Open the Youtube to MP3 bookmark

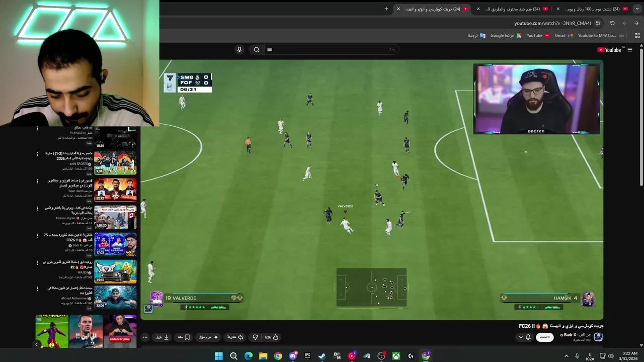(x=601, y=36)
